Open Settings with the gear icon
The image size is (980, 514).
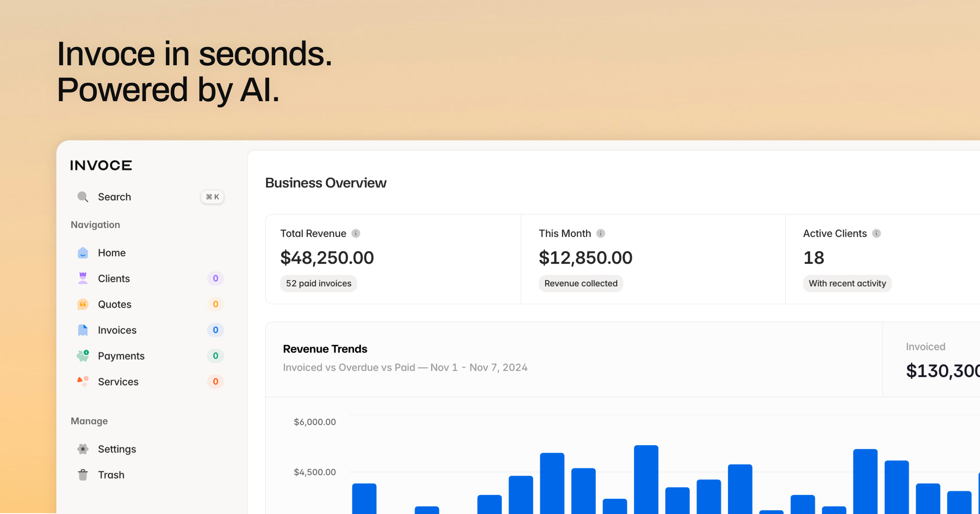tap(83, 449)
